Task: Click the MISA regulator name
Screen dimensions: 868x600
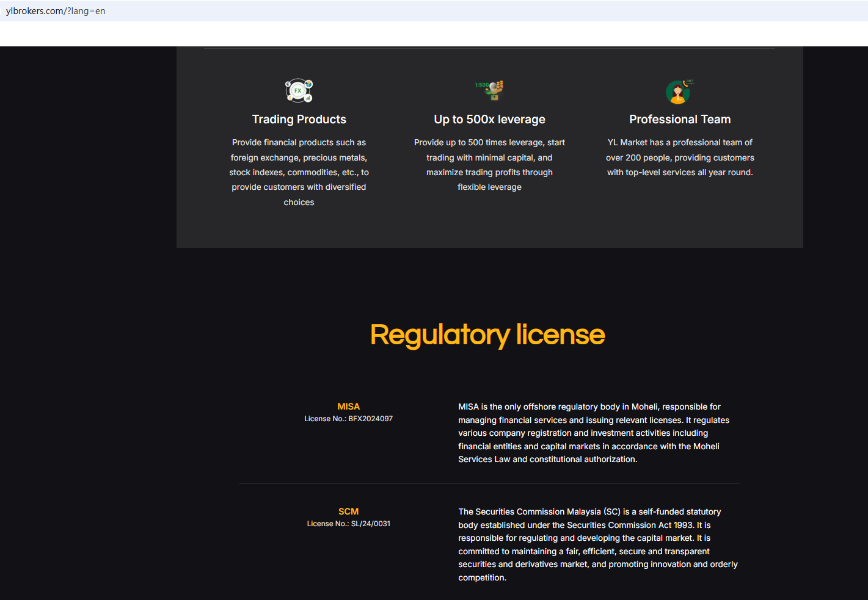Action: (349, 407)
